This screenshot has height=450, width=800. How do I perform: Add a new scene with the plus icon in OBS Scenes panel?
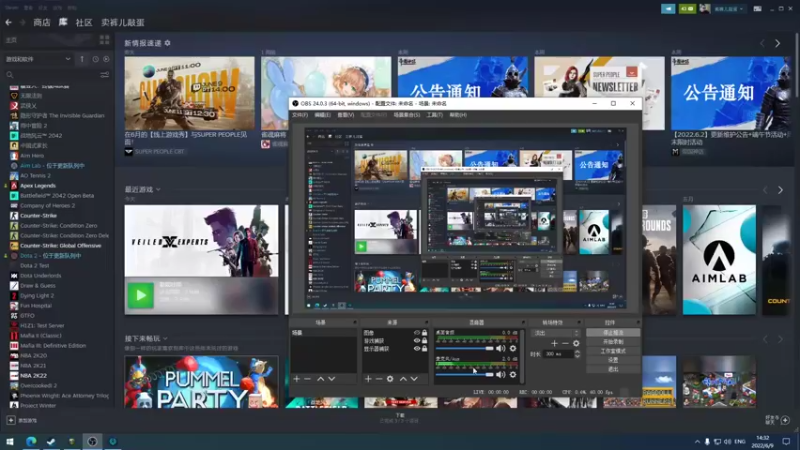pyautogui.click(x=296, y=379)
